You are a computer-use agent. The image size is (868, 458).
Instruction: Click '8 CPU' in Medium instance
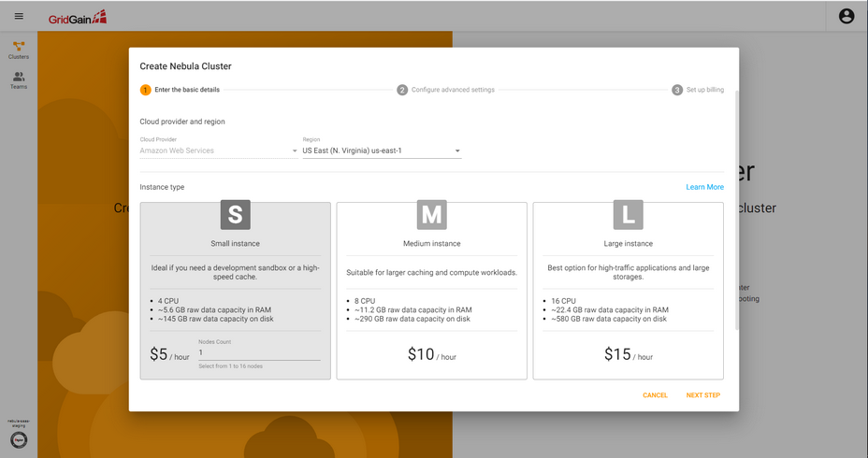pos(365,301)
